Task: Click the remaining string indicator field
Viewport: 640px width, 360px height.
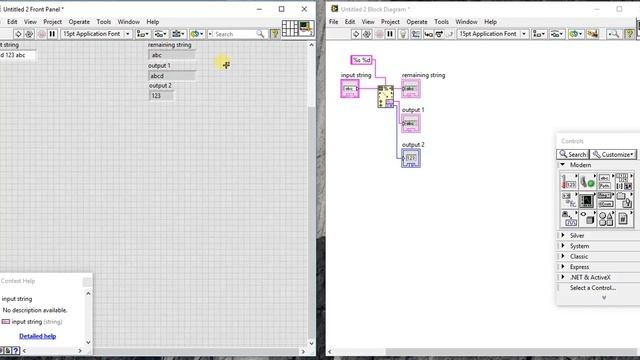Action: coord(171,55)
